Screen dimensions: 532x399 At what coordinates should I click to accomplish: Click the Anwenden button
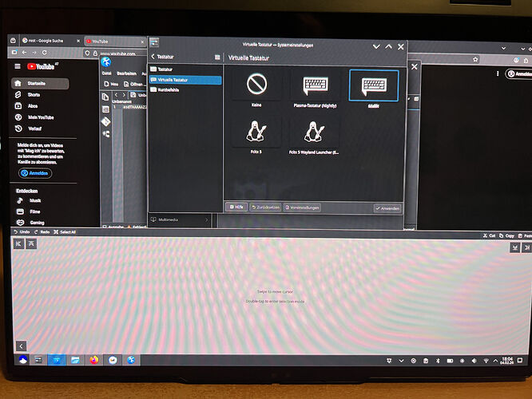[x=387, y=207]
